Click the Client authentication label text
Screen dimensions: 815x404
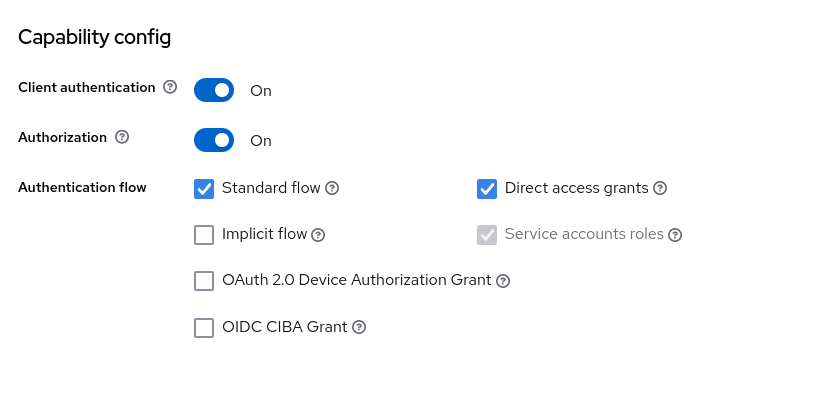click(x=87, y=87)
